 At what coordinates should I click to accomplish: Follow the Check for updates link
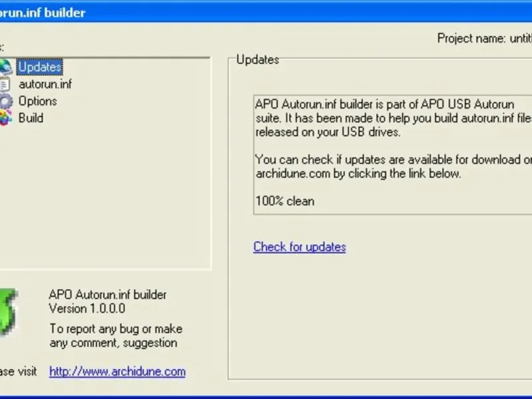pos(300,247)
